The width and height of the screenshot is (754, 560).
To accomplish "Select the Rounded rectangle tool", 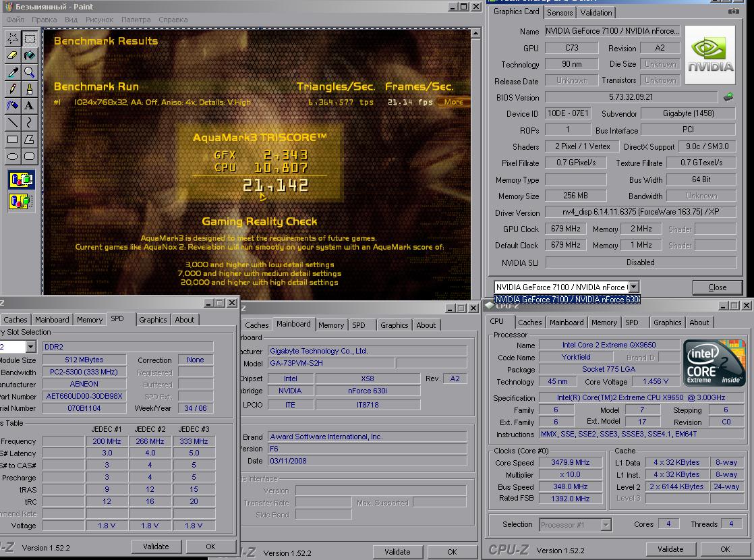I will point(30,157).
